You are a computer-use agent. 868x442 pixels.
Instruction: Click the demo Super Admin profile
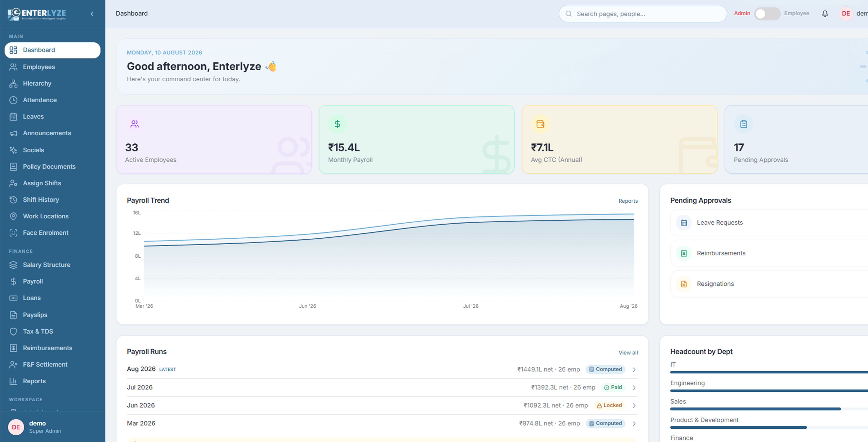(x=52, y=427)
